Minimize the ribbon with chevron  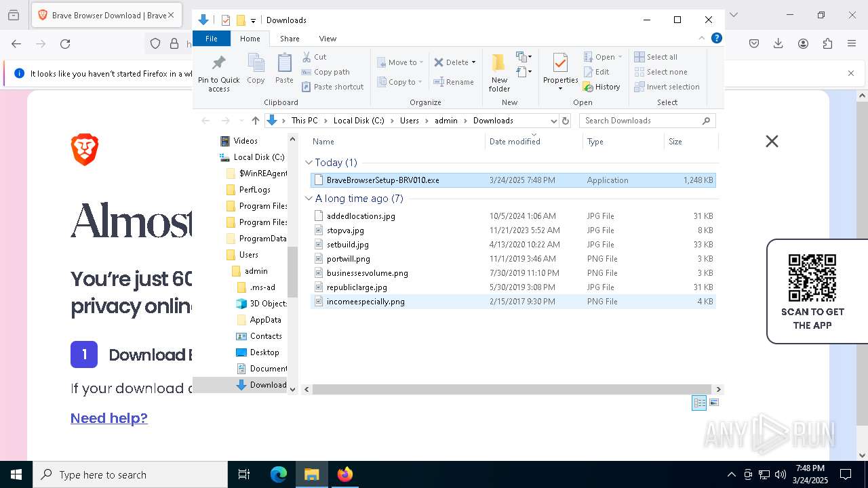[702, 38]
